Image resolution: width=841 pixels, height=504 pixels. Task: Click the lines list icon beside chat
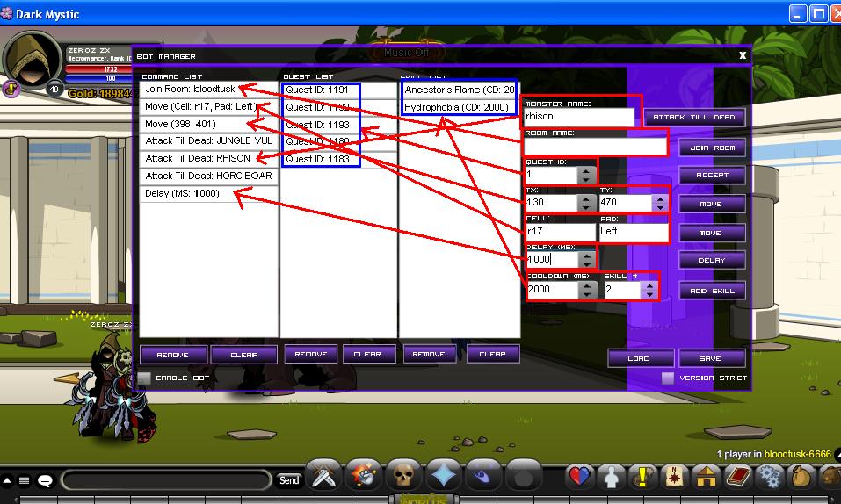click(24, 480)
